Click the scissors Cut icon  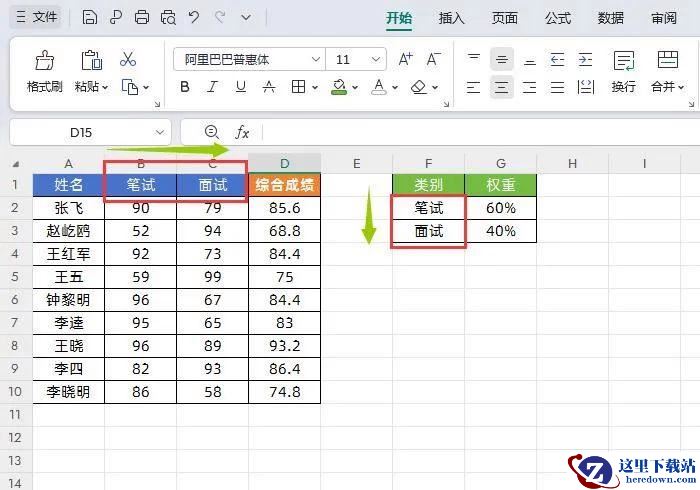point(128,60)
